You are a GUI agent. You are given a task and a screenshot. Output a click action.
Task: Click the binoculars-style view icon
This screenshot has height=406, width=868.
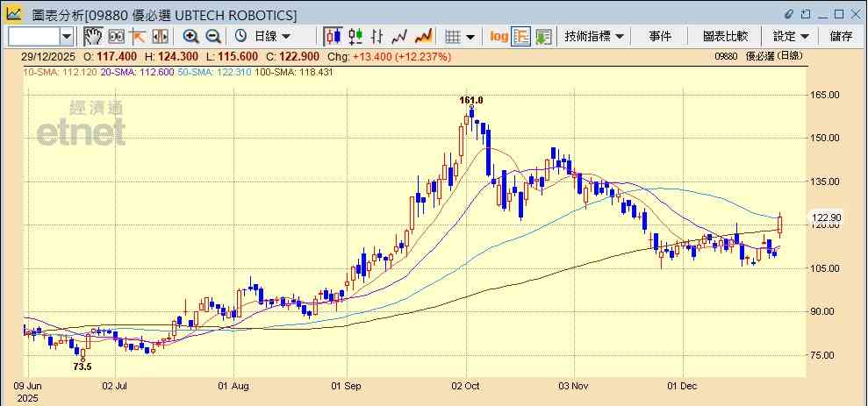tap(116, 37)
